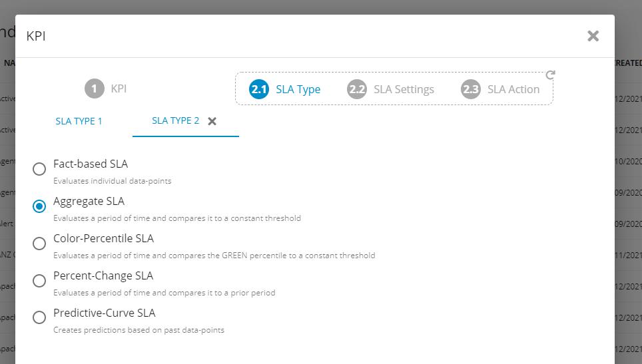The image size is (642, 364).
Task: Remove SLA TYPE 2 tab with its X
Action: click(x=212, y=121)
